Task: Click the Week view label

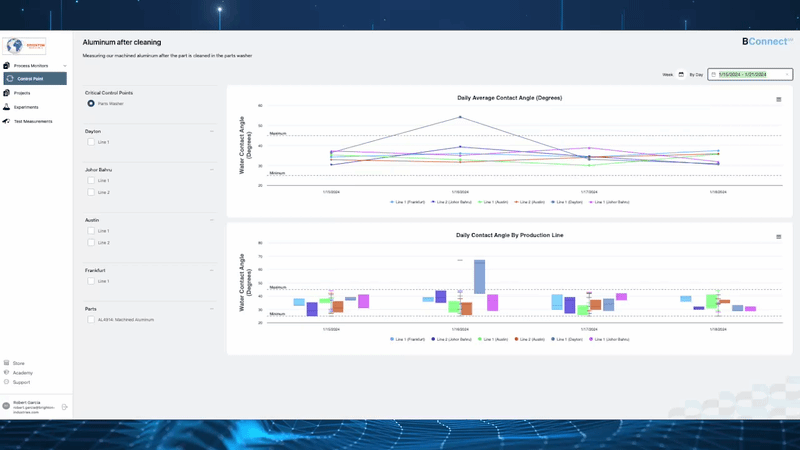Action: (667, 74)
